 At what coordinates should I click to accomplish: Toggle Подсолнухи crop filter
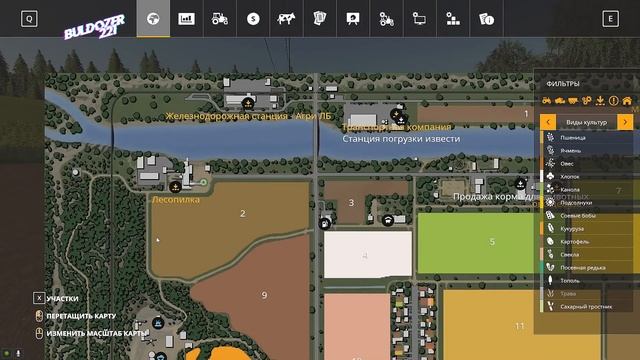(587, 202)
